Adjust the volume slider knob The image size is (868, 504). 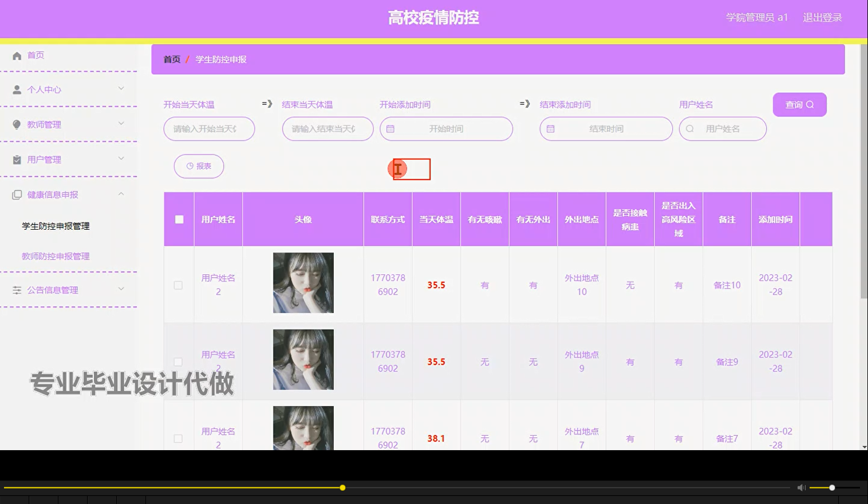[x=832, y=488]
